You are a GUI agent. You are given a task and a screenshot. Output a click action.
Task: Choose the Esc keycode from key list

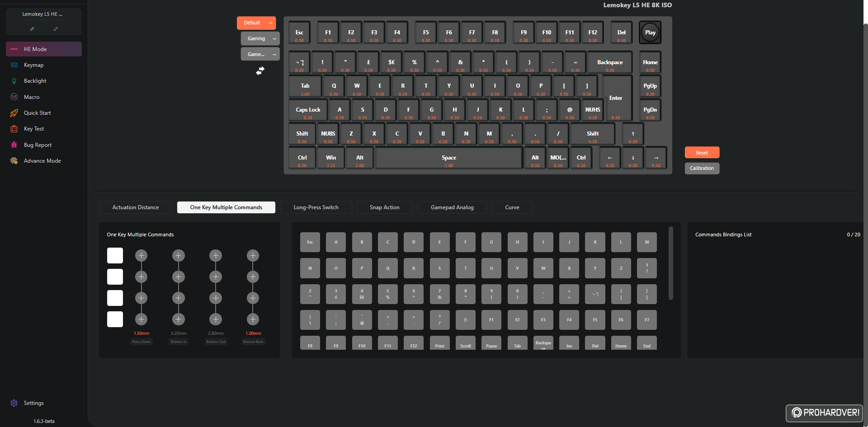pyautogui.click(x=310, y=242)
